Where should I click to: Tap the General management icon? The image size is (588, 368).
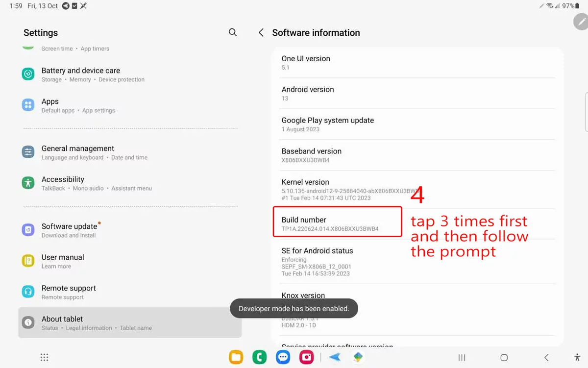pos(28,152)
